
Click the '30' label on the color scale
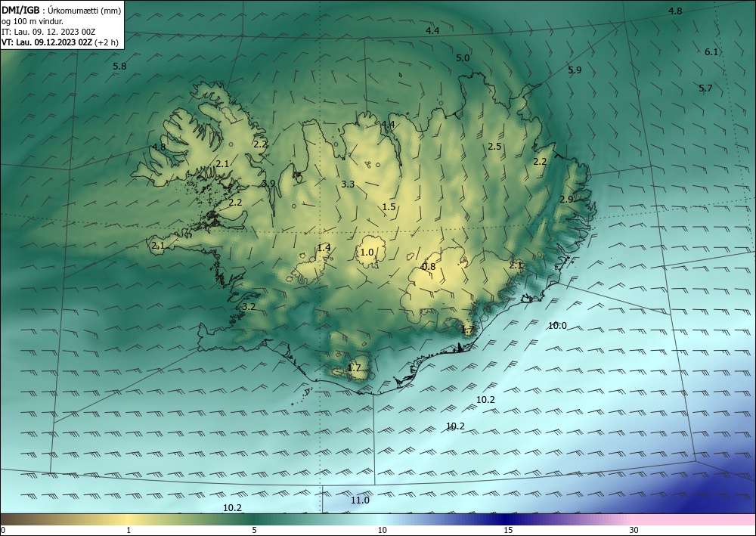[x=634, y=531]
